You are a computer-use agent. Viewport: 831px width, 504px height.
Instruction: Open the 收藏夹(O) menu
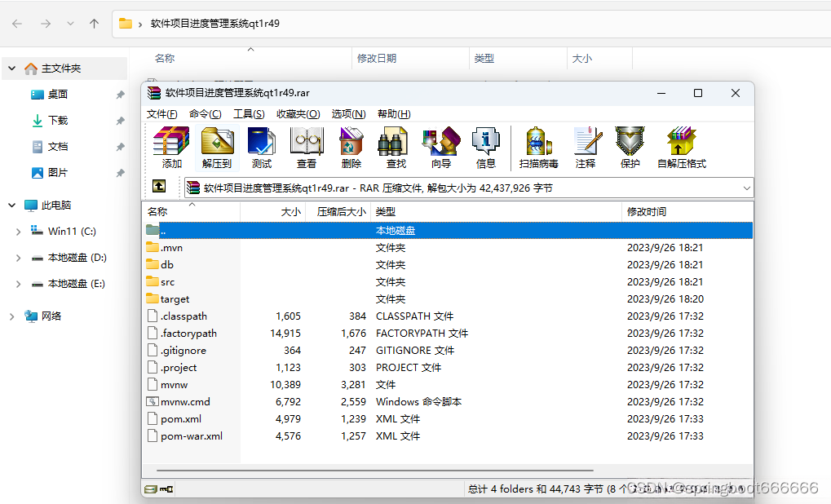298,114
